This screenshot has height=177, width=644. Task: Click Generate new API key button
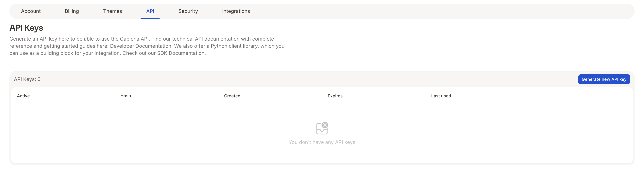coord(604,79)
